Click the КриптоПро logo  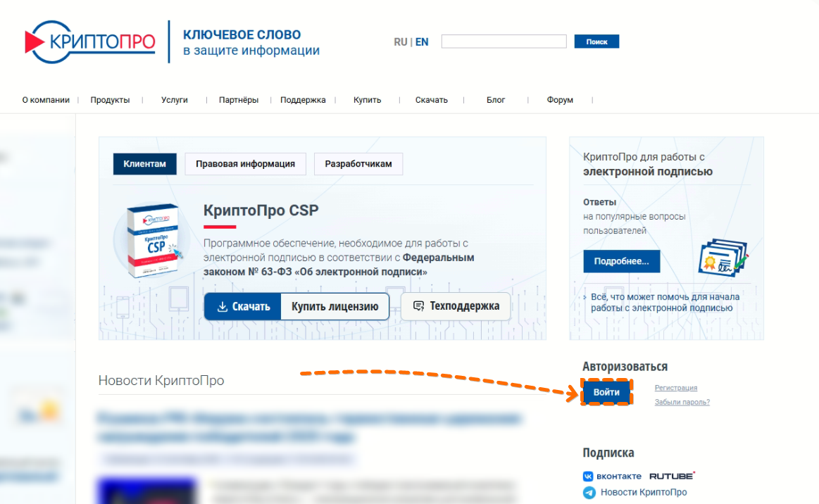coord(90,42)
